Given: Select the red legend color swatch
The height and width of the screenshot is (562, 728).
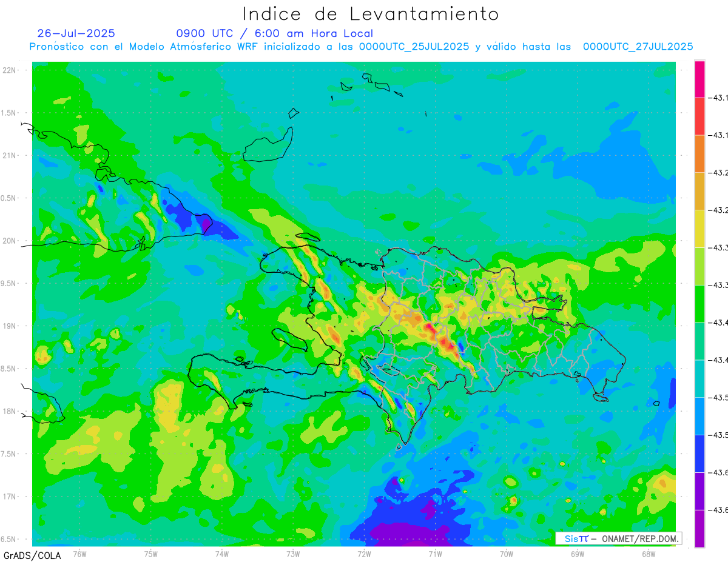Looking at the screenshot, I should point(699,116).
